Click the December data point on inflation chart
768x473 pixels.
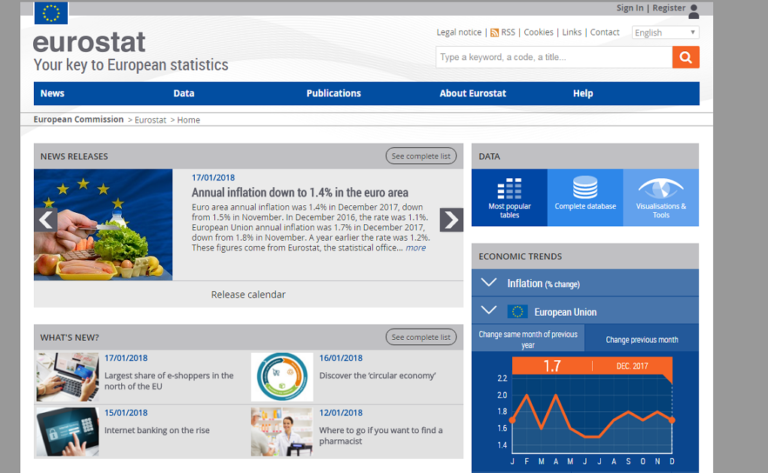[672, 420]
